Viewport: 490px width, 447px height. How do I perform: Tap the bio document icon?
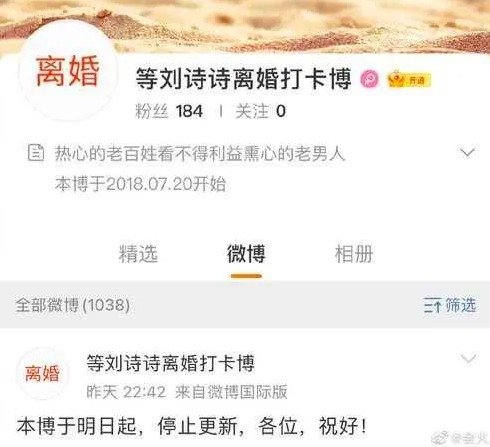pos(35,153)
